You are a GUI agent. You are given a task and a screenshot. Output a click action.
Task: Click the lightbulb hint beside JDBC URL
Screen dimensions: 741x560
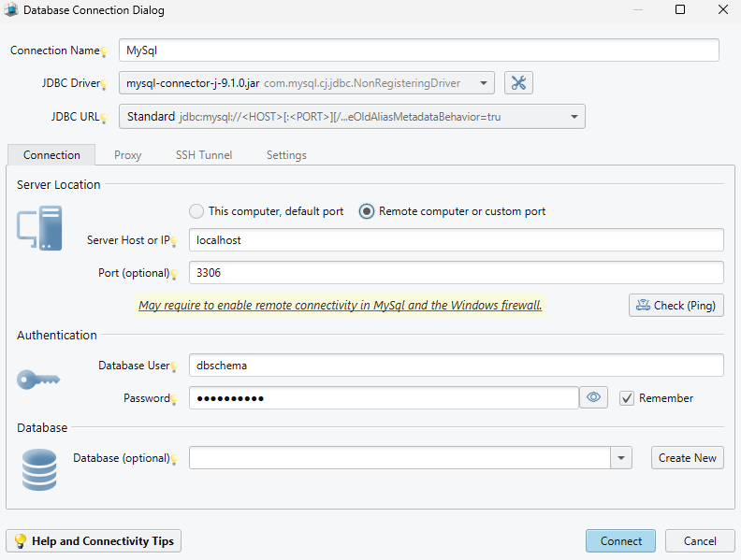coord(104,118)
